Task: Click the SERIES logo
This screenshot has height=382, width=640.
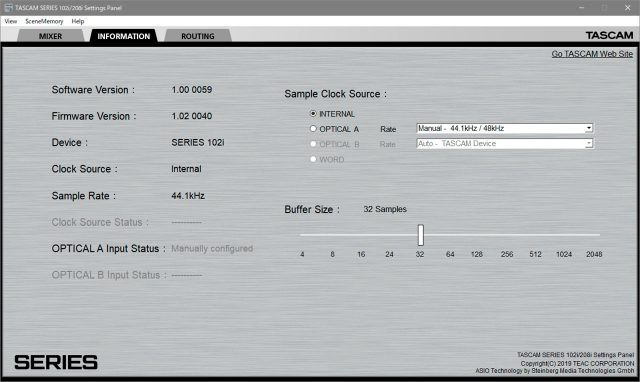Action: 56,362
